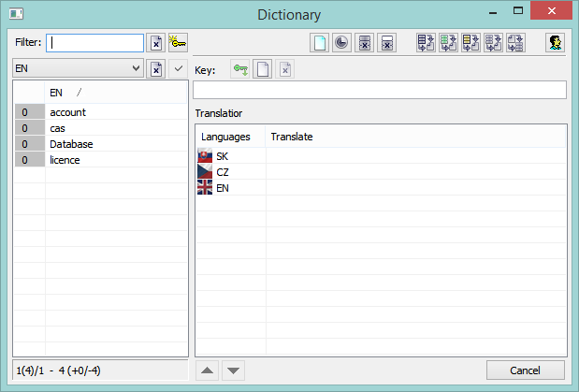Screen dimensions: 579x392
Task: Select the 'account' entry in the list
Action: [68, 112]
